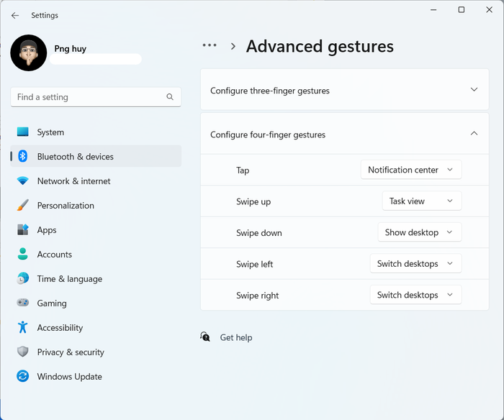Click the Tap row label
Screen dimensions: 504x420
pos(243,170)
